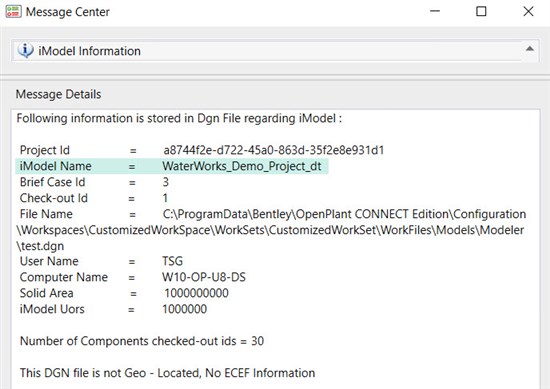Click the blue iModel Information info icon
This screenshot has height=389, width=550.
26,51
